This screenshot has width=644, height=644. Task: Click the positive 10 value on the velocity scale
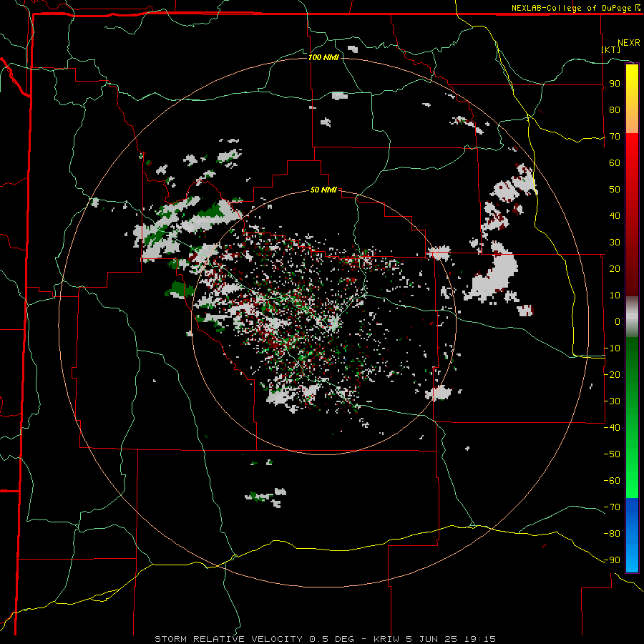(x=615, y=296)
